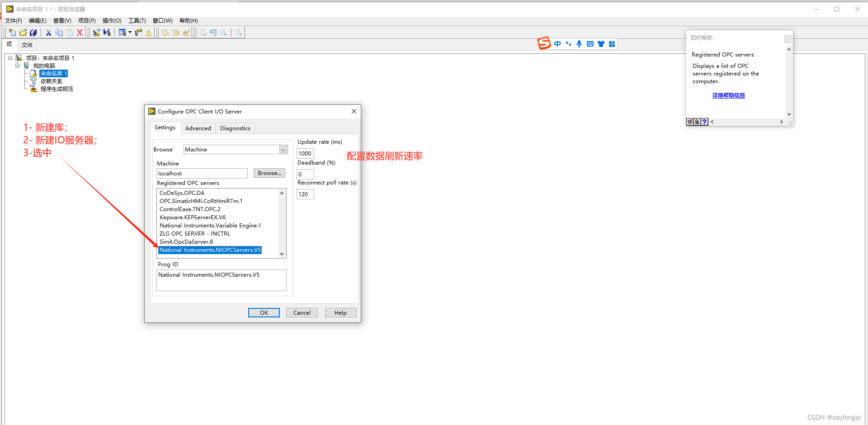868x425 pixels.
Task: Click the Open file toolbar icon
Action: (x=23, y=32)
